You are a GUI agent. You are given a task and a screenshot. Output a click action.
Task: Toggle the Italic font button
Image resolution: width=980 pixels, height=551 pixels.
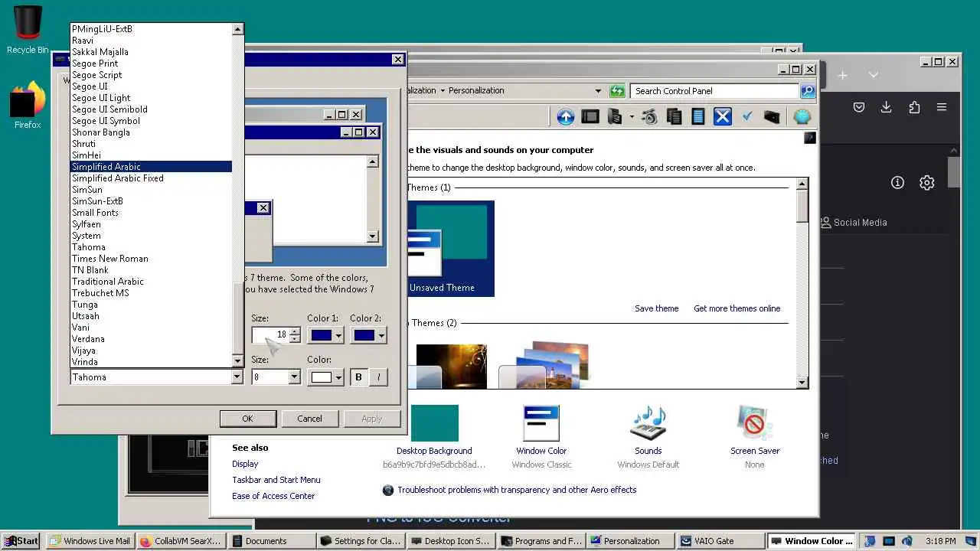[x=378, y=377]
